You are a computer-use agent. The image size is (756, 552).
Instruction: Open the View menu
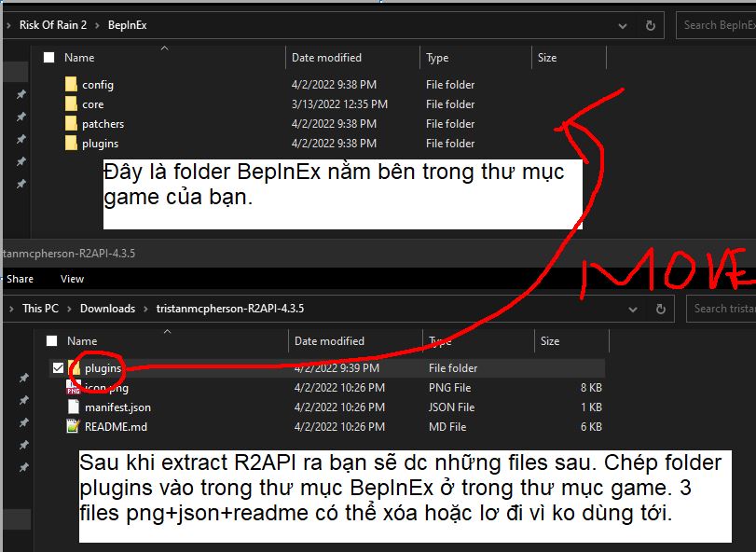(72, 278)
